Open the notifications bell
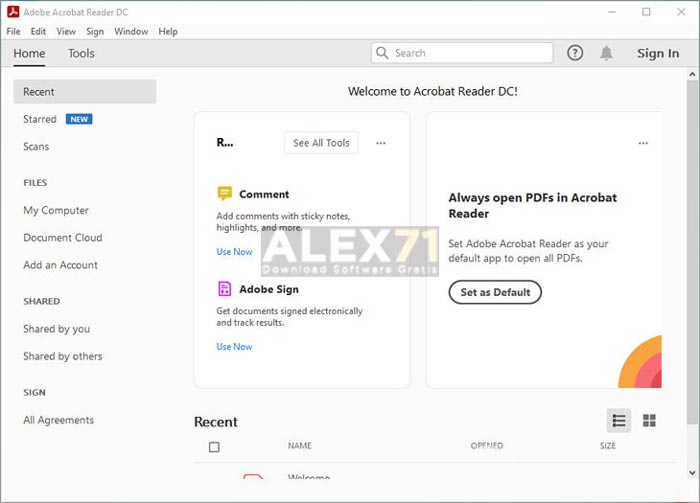 point(606,53)
